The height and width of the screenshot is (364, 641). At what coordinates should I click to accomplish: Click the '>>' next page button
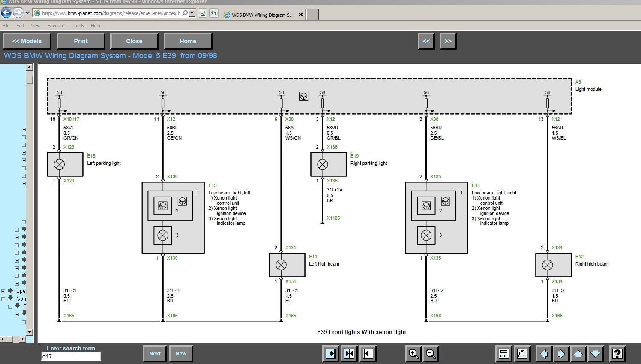448,41
